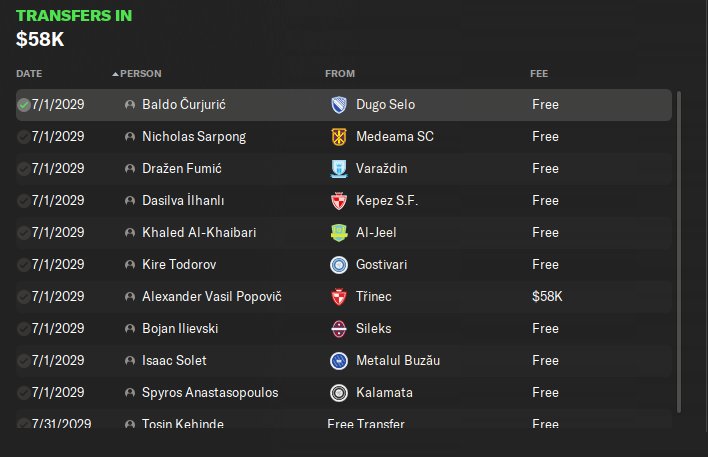Open Alexander Vasil Popovič player profile
The width and height of the screenshot is (708, 457).
coord(212,297)
